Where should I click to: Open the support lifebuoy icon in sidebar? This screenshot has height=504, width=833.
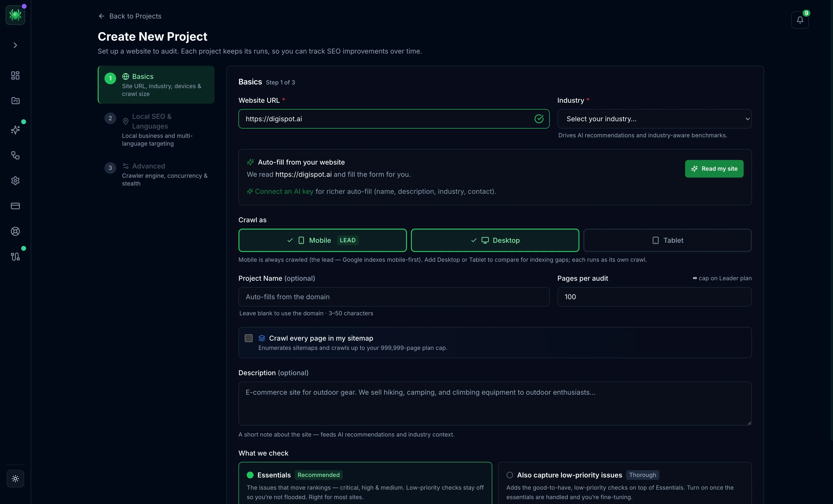click(x=15, y=231)
